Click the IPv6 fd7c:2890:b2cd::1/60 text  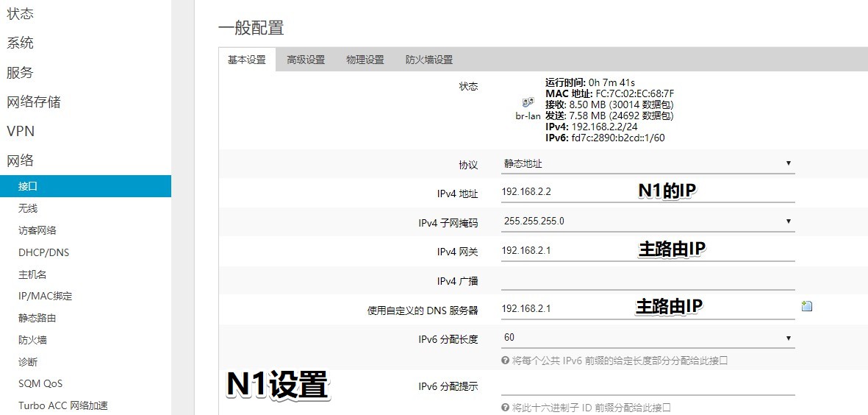click(x=605, y=138)
